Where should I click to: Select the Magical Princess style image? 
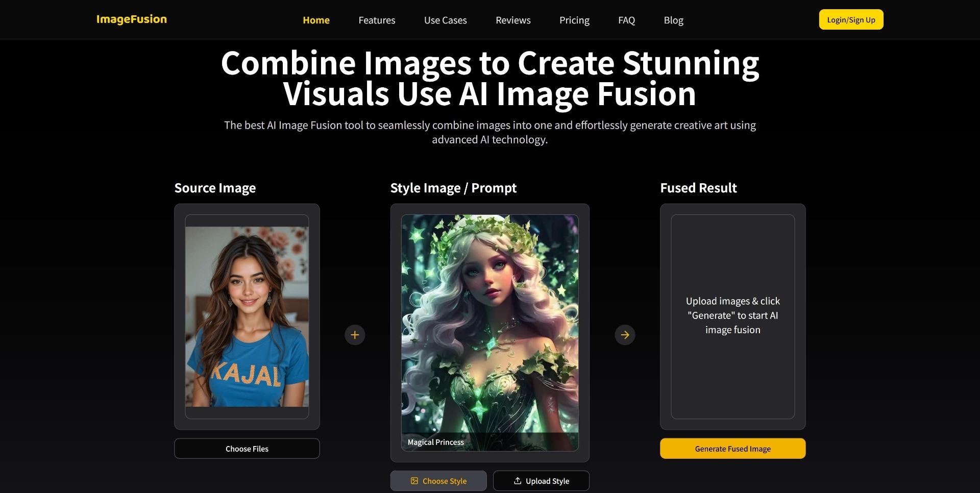click(x=490, y=333)
